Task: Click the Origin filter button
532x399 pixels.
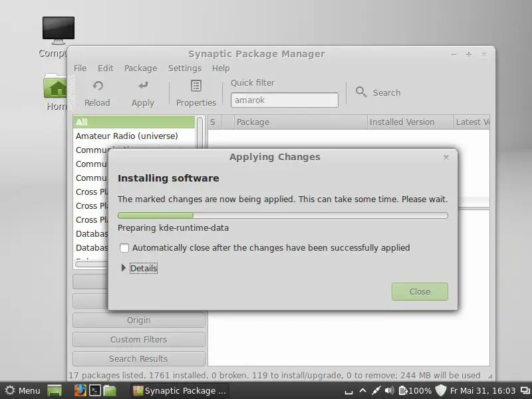Action: pos(139,321)
